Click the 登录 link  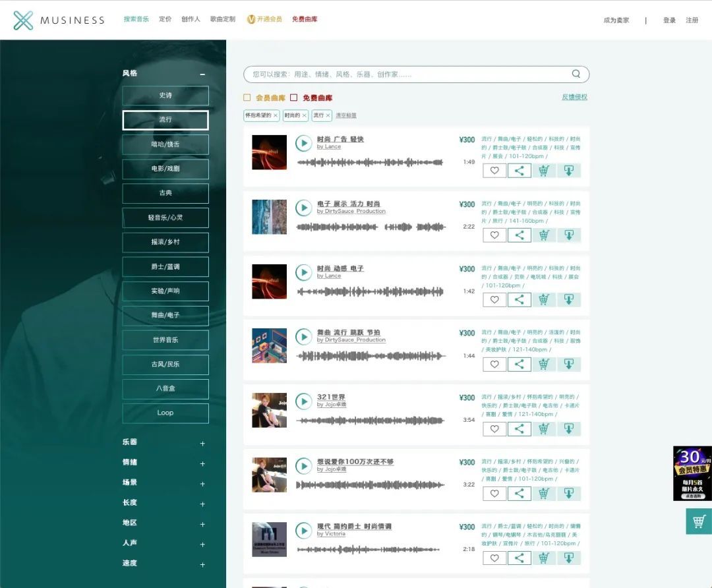(x=669, y=20)
